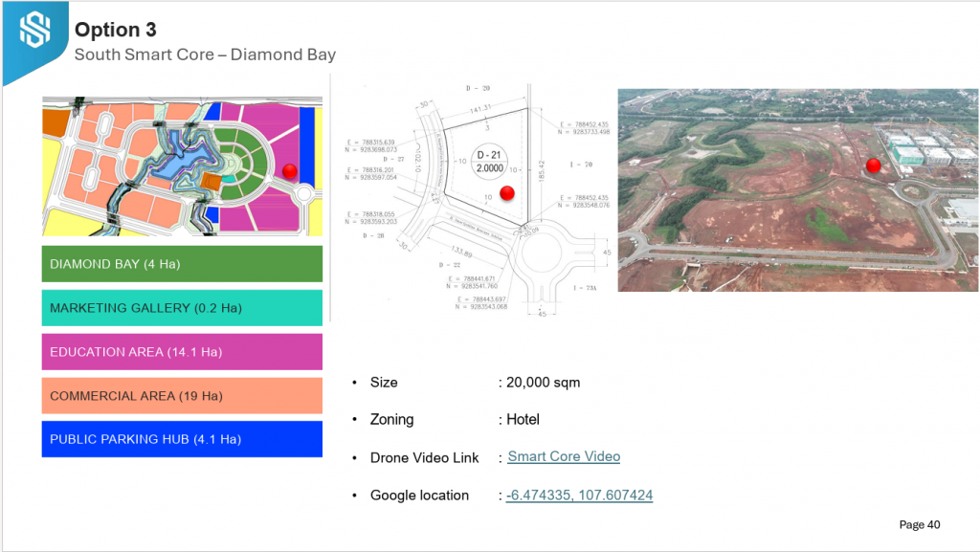This screenshot has width=980, height=552.
Task: Select the orange Commercial Area legend bar
Action: pos(182,395)
